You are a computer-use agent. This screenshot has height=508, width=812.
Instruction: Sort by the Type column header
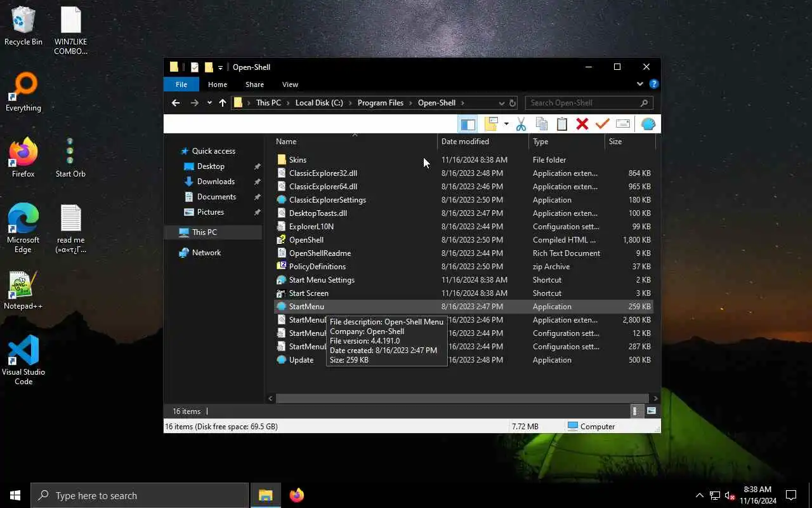pyautogui.click(x=566, y=142)
